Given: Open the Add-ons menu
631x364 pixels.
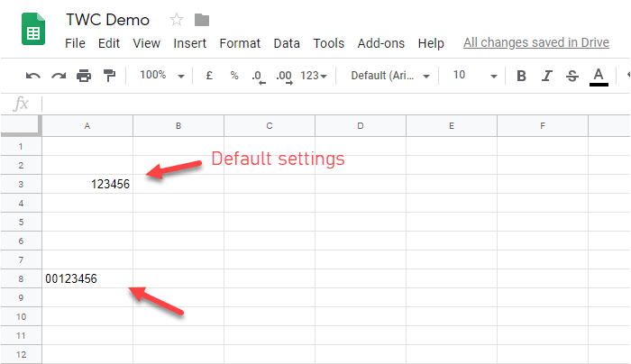Looking at the screenshot, I should click(380, 43).
